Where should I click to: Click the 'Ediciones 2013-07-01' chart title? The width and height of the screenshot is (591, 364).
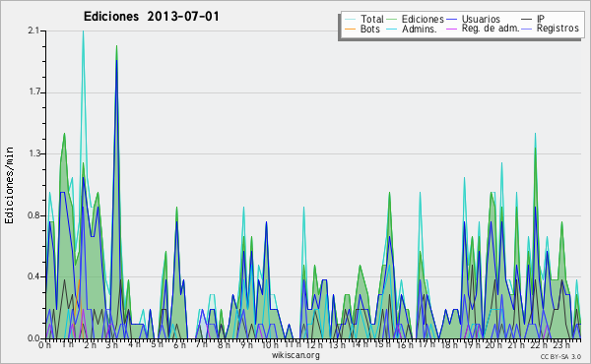pos(151,17)
